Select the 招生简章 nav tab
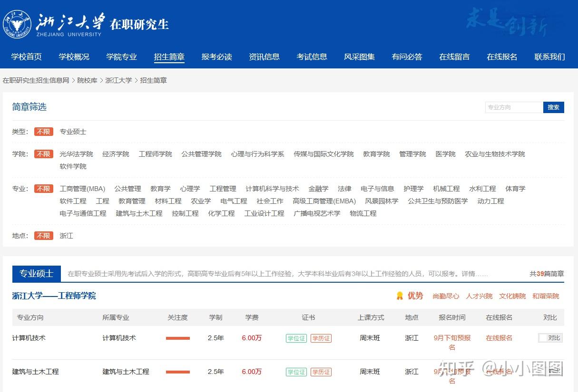This screenshot has width=578, height=392. 169,57
